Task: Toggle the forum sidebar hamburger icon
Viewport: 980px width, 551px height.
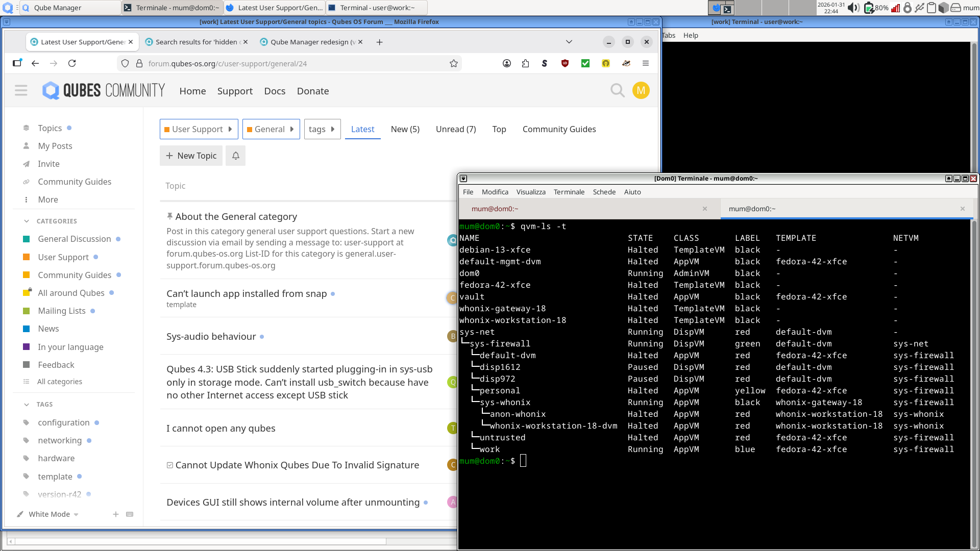Action: coord(21,91)
